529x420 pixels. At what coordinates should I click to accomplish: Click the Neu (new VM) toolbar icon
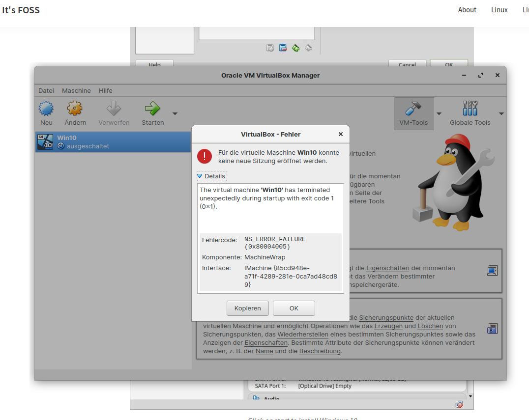46,109
